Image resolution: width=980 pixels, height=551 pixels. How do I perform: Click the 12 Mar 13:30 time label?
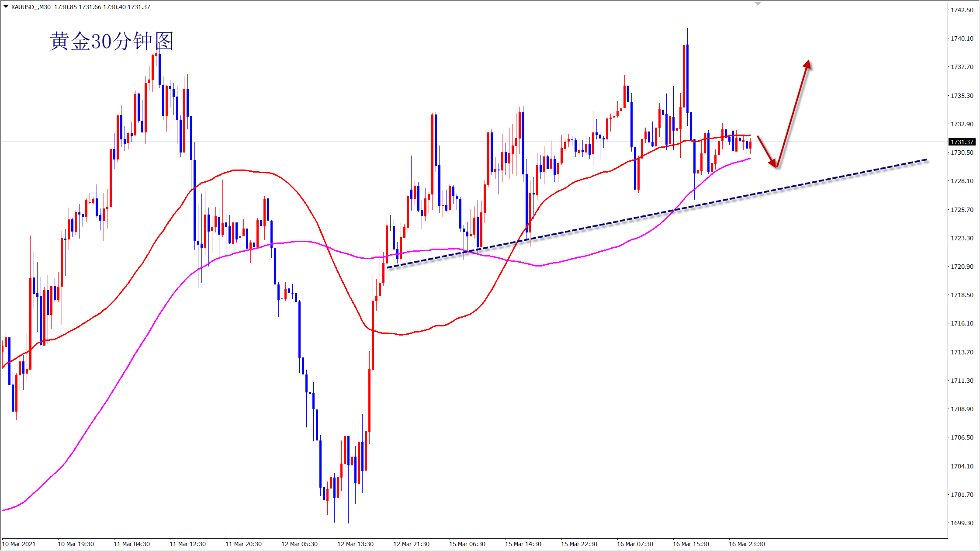tap(355, 544)
